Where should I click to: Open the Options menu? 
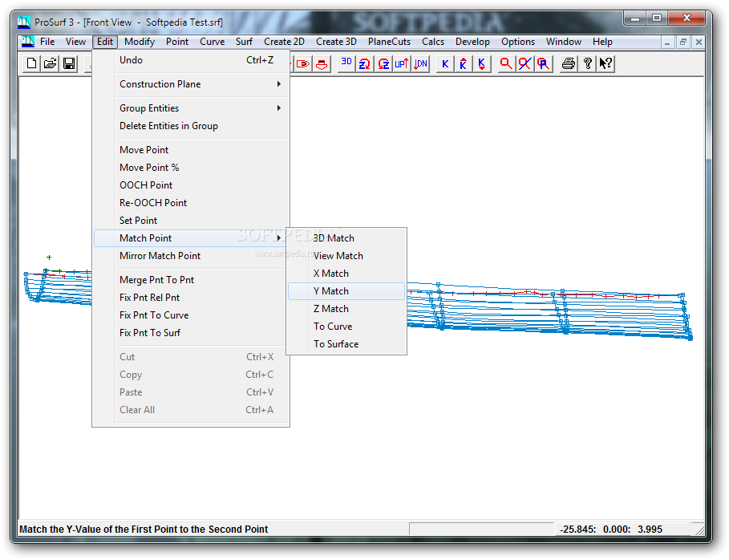518,42
